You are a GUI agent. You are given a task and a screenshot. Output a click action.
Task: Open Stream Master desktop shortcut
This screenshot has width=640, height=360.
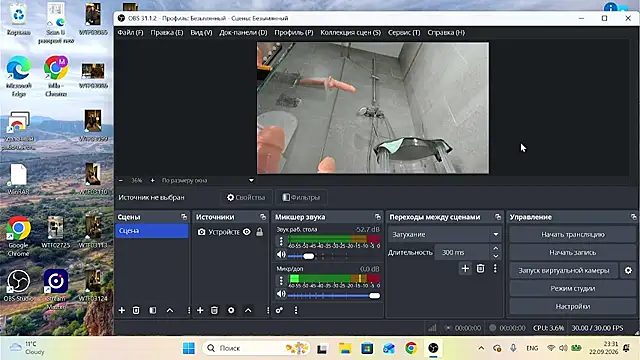[56, 289]
